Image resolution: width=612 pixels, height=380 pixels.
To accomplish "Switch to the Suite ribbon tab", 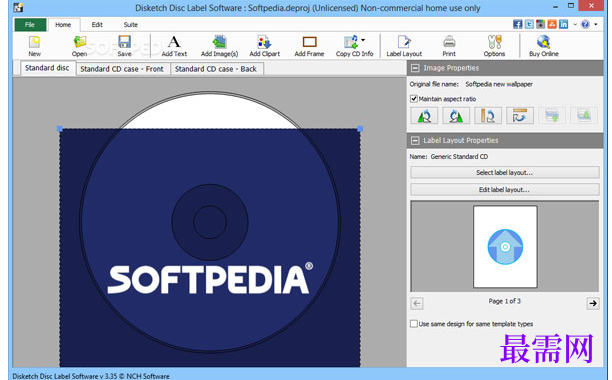I will pos(131,25).
